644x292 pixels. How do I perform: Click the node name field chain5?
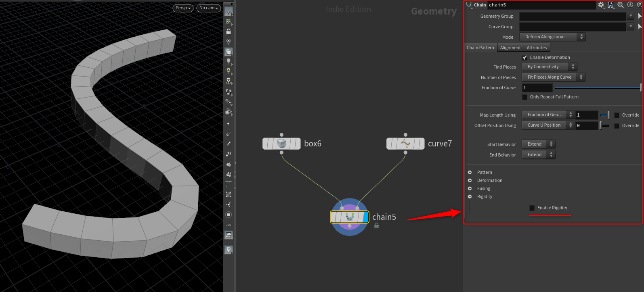(x=541, y=5)
